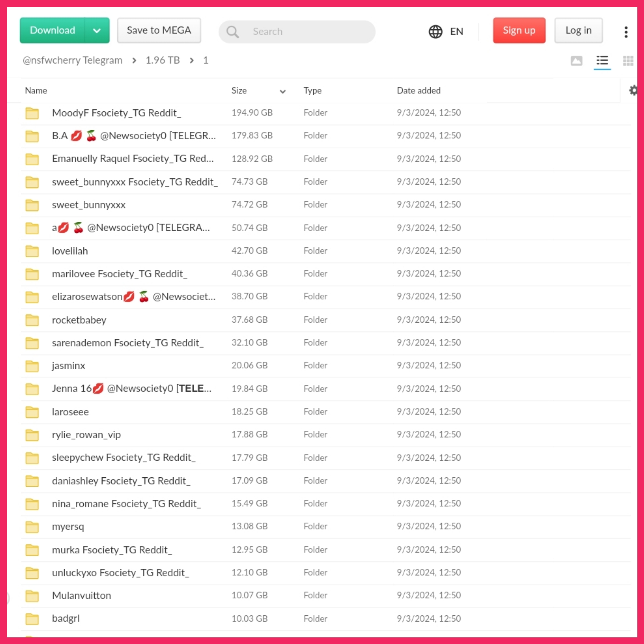
Task: Toggle Size sort direction arrow
Action: (283, 91)
